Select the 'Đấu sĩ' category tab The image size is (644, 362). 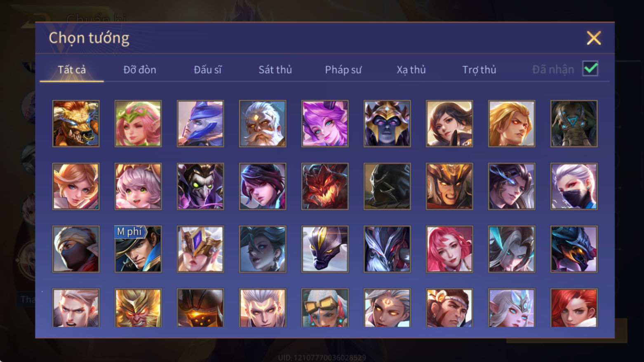coord(207,70)
